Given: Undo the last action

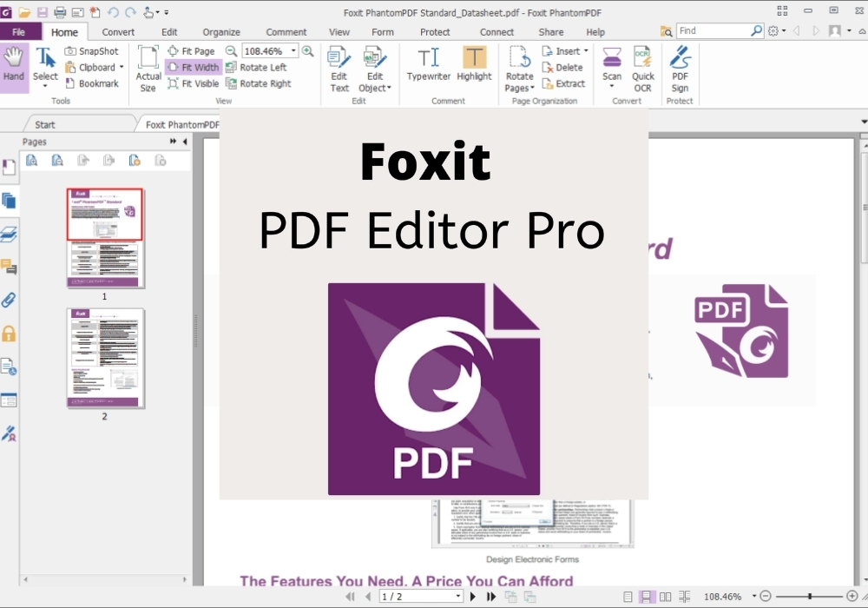Looking at the screenshot, I should pos(113,12).
